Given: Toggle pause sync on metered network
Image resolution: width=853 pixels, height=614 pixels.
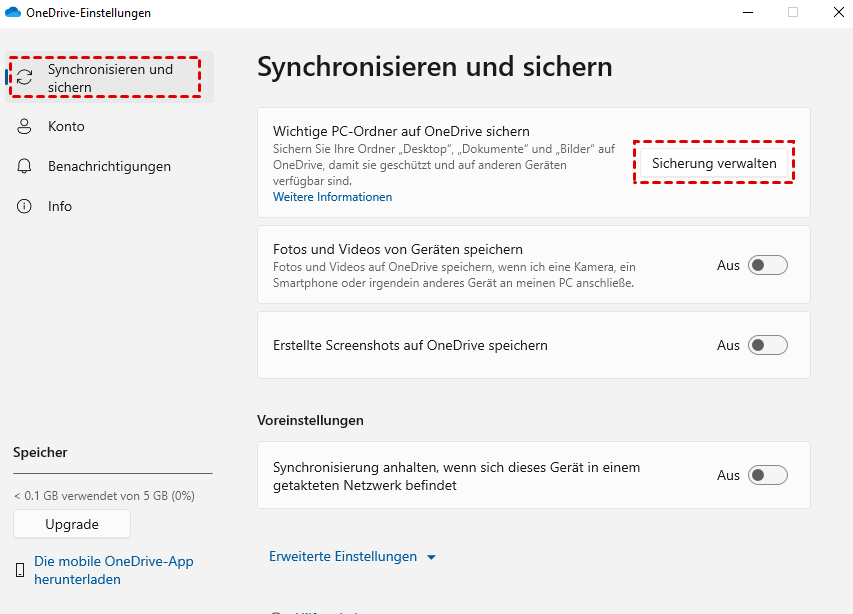Looking at the screenshot, I should [x=768, y=475].
